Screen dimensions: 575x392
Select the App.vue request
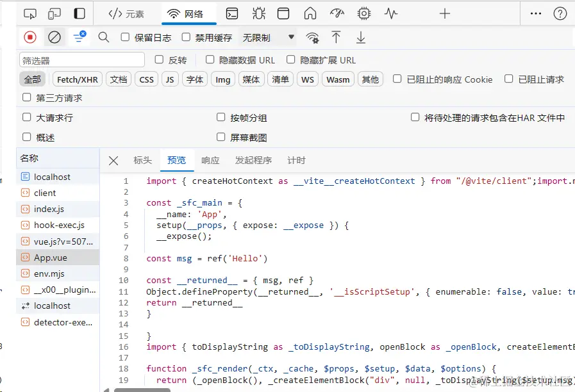click(58, 257)
